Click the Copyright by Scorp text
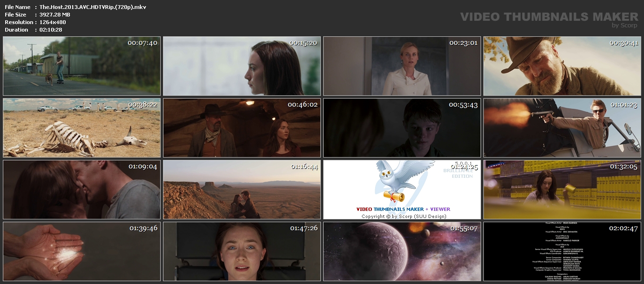Image resolution: width=644 pixels, height=284 pixels. click(404, 216)
